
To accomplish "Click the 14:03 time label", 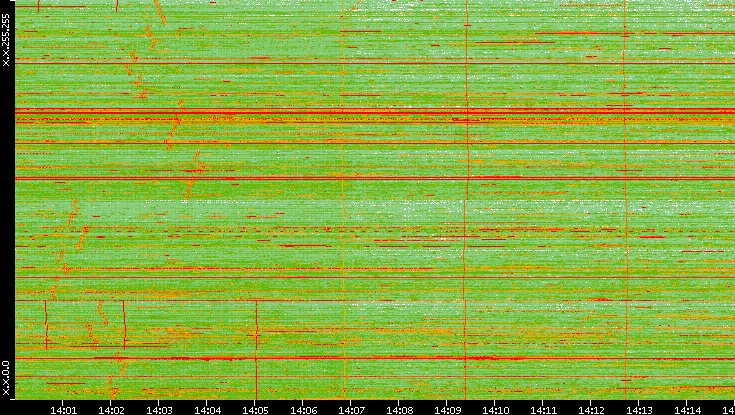I will point(159,410).
